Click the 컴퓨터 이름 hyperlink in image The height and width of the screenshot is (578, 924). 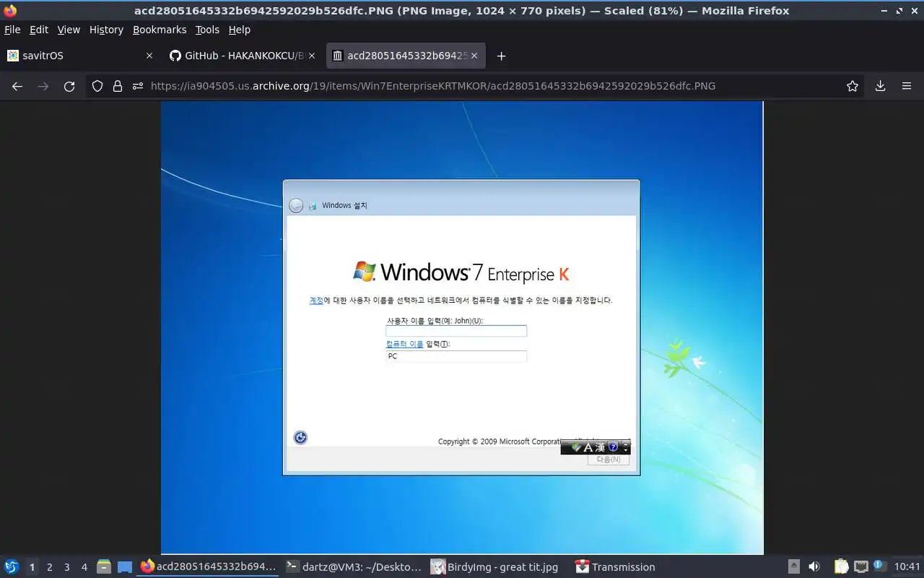pyautogui.click(x=405, y=344)
